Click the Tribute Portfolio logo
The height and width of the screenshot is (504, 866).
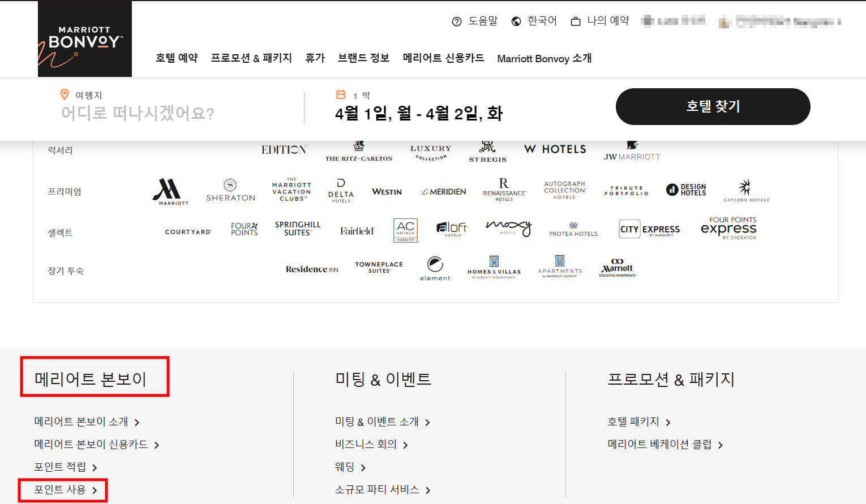626,191
